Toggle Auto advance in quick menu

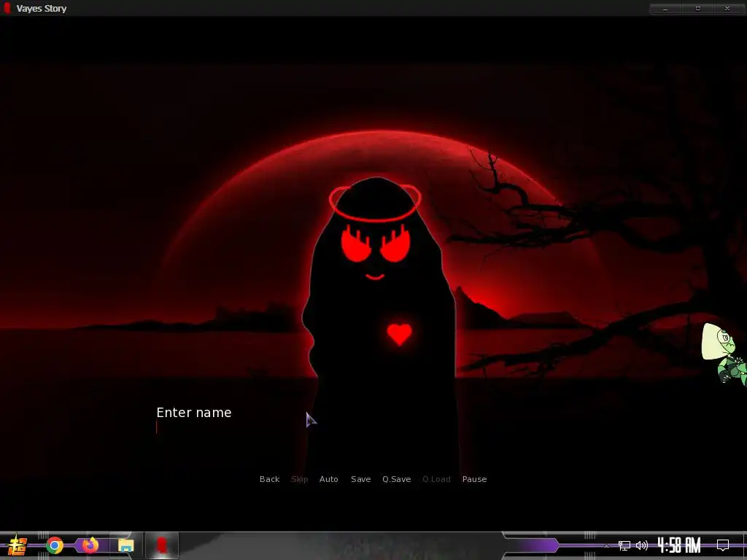tap(329, 479)
